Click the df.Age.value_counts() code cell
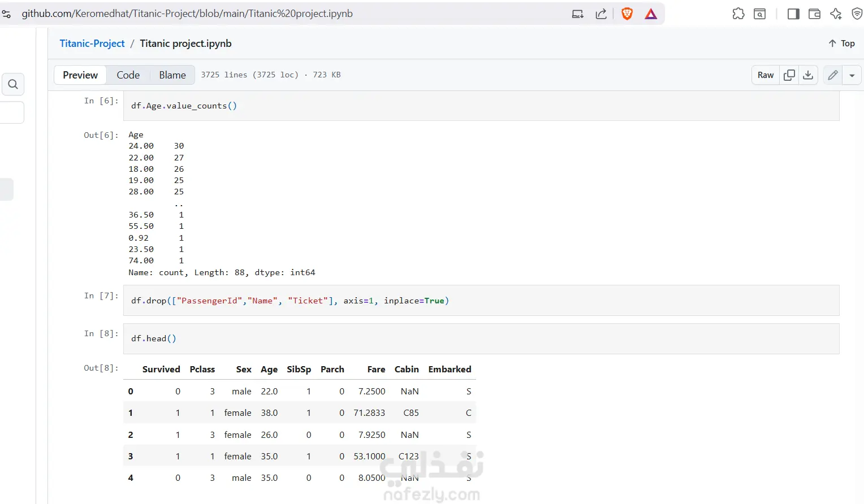This screenshot has height=504, width=864. pyautogui.click(x=481, y=106)
